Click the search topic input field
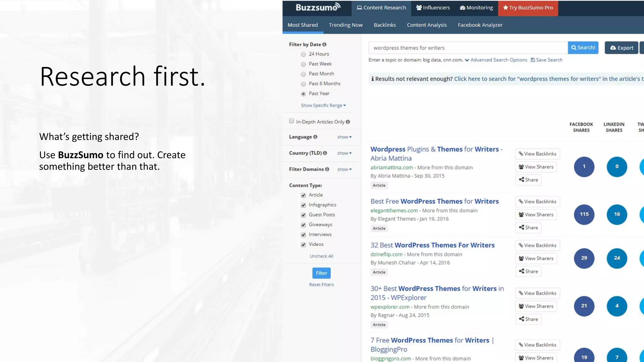Screen dimensions: 644x362 click(468, 48)
